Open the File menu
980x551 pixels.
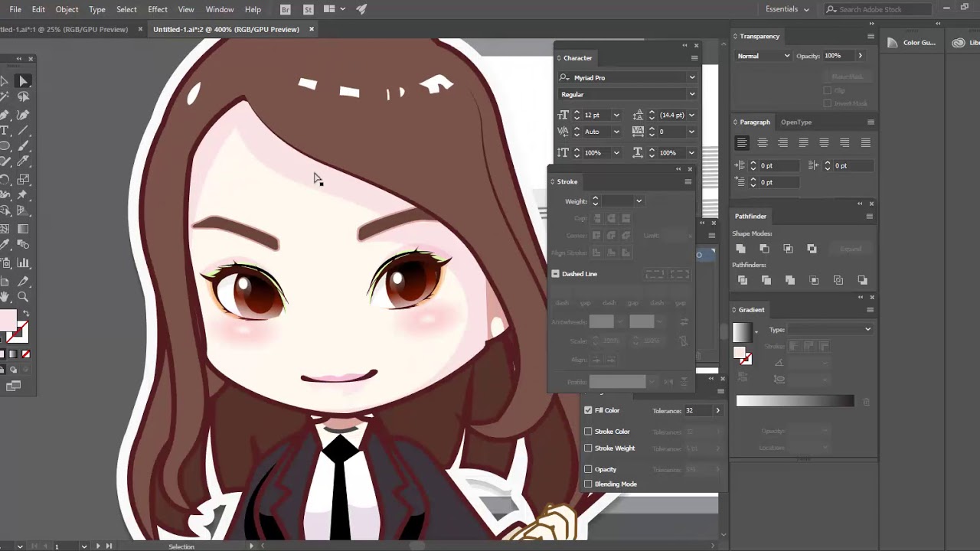[x=15, y=9]
